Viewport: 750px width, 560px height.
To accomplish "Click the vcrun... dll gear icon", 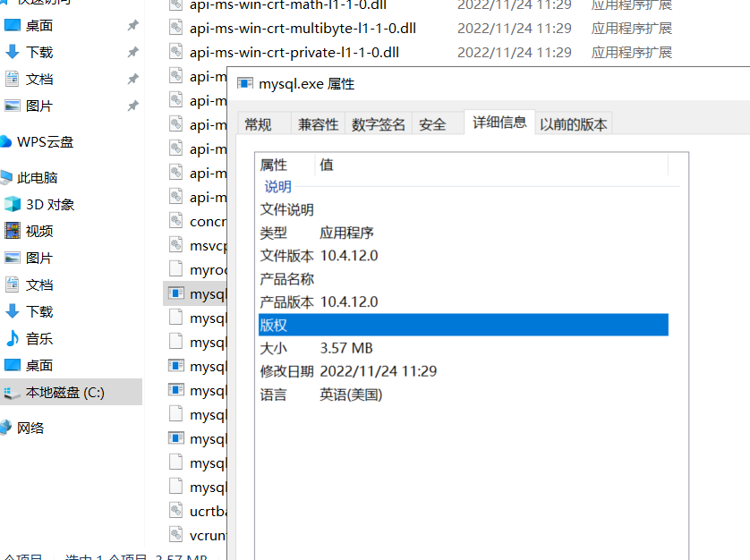I will click(x=176, y=535).
